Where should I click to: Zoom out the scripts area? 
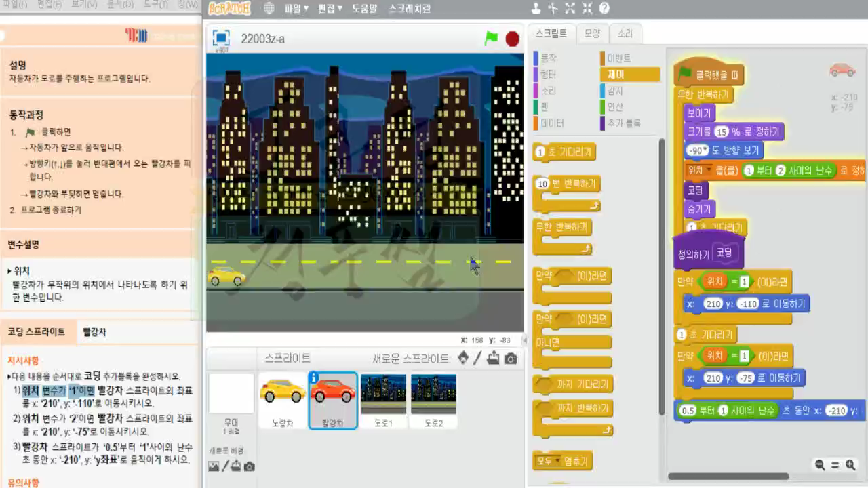820,465
